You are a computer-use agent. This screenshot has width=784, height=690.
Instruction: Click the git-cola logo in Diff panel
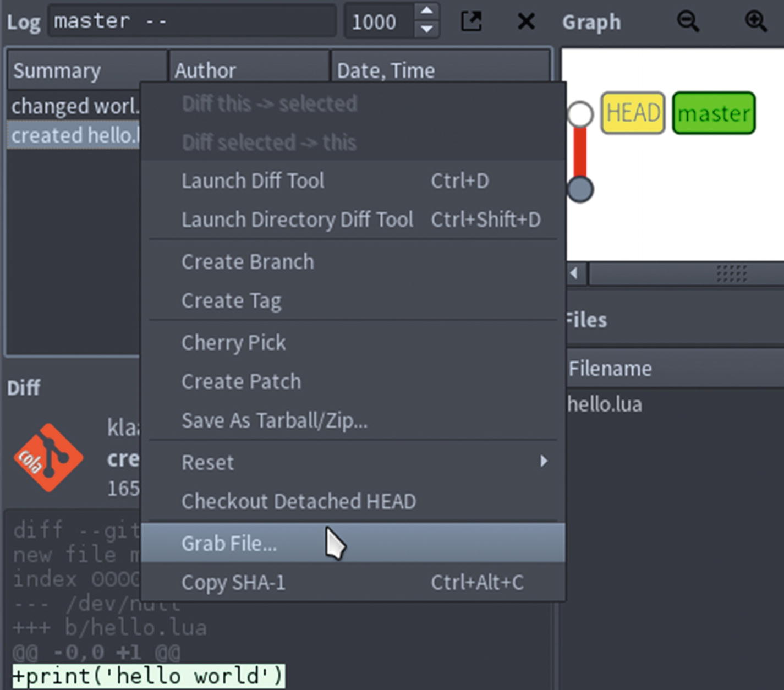click(x=48, y=457)
